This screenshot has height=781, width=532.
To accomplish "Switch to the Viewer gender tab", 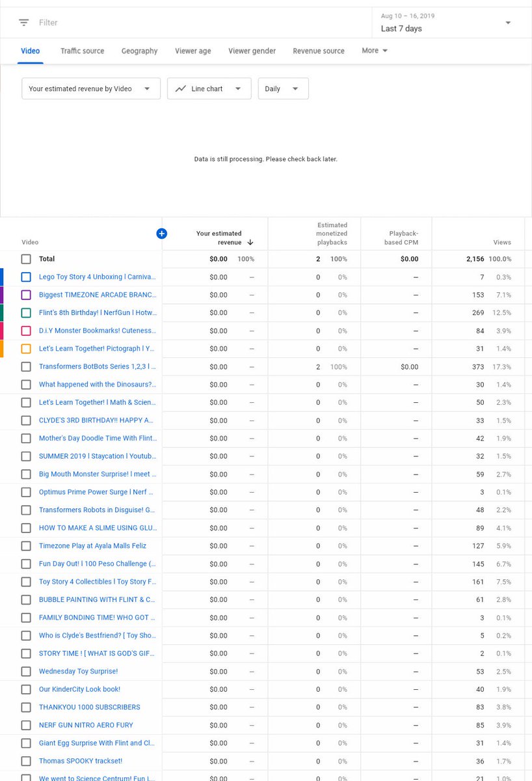I will (252, 51).
